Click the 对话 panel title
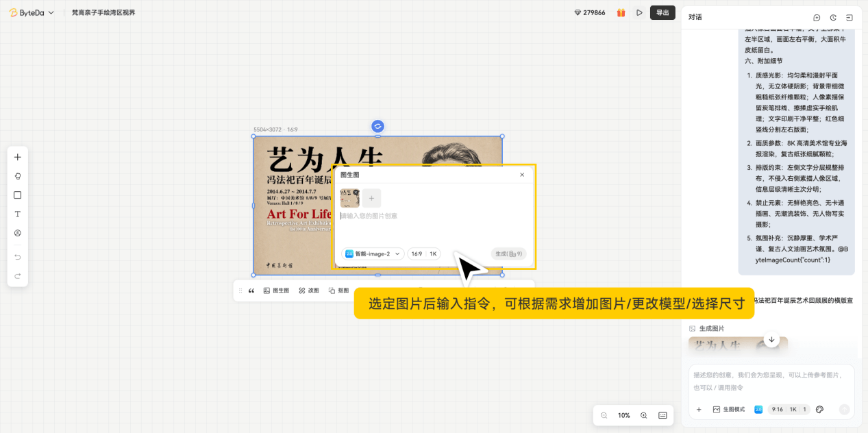Image resolution: width=868 pixels, height=433 pixels. pyautogui.click(x=695, y=17)
